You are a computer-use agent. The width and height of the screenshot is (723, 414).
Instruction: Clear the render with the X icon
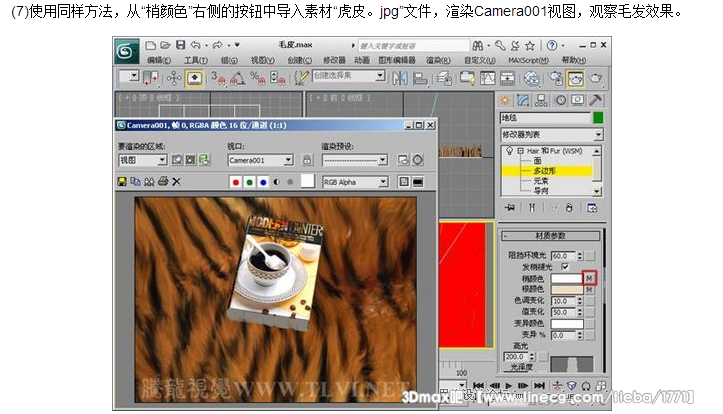(x=176, y=182)
